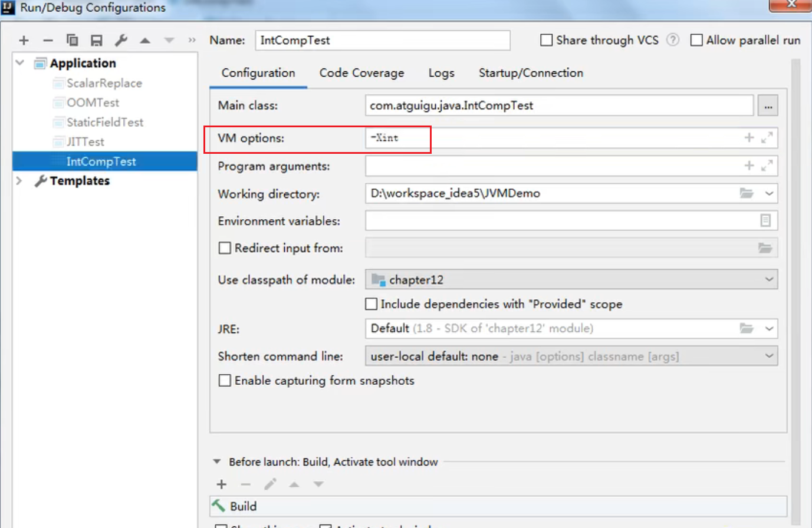Add a new run configuration
The height and width of the screenshot is (528, 812).
24,40
